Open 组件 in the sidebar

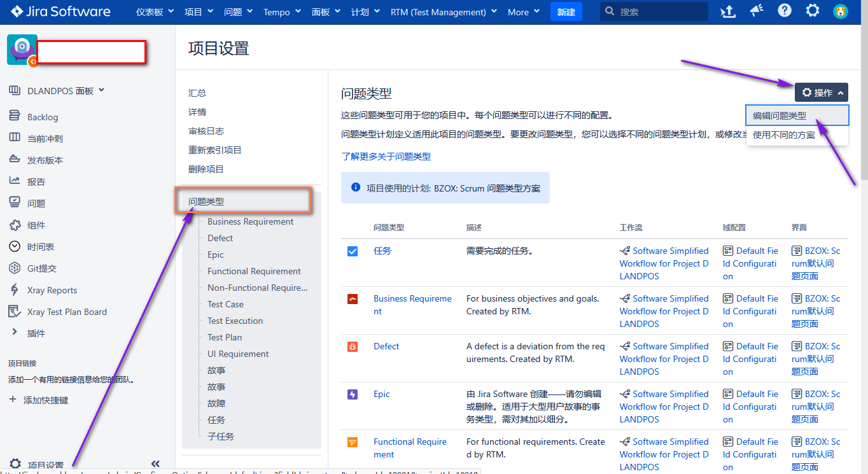coord(36,225)
